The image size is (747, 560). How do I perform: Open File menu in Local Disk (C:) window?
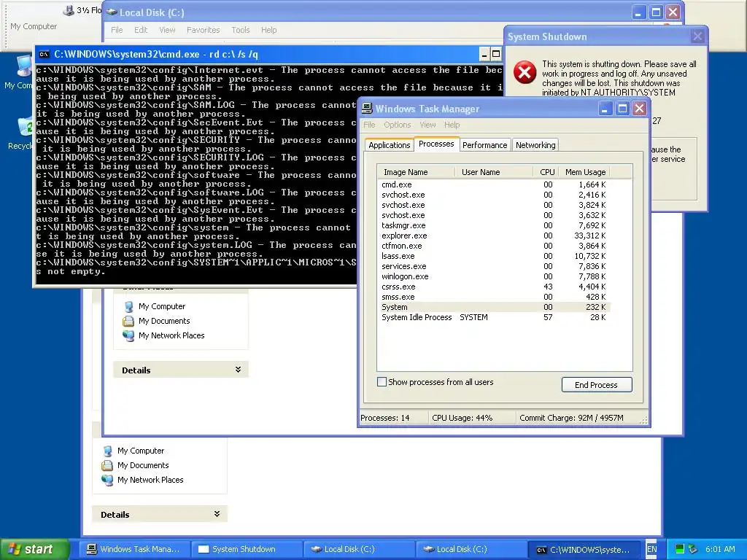(x=117, y=30)
